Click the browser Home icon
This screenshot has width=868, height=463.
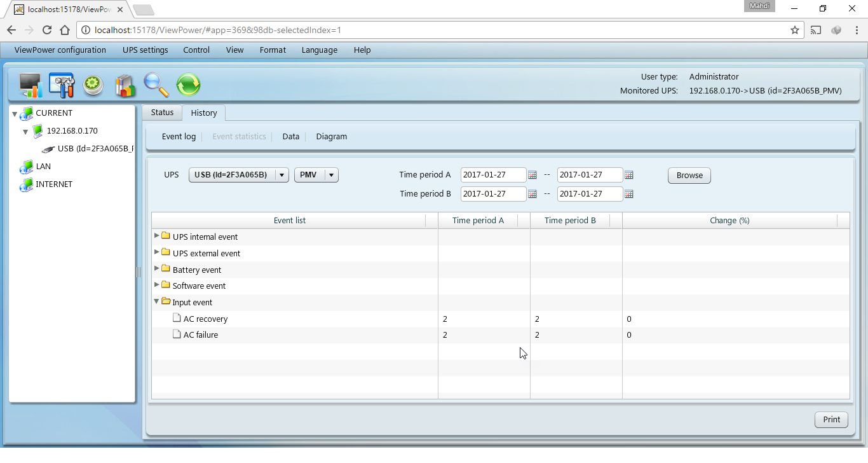point(65,30)
